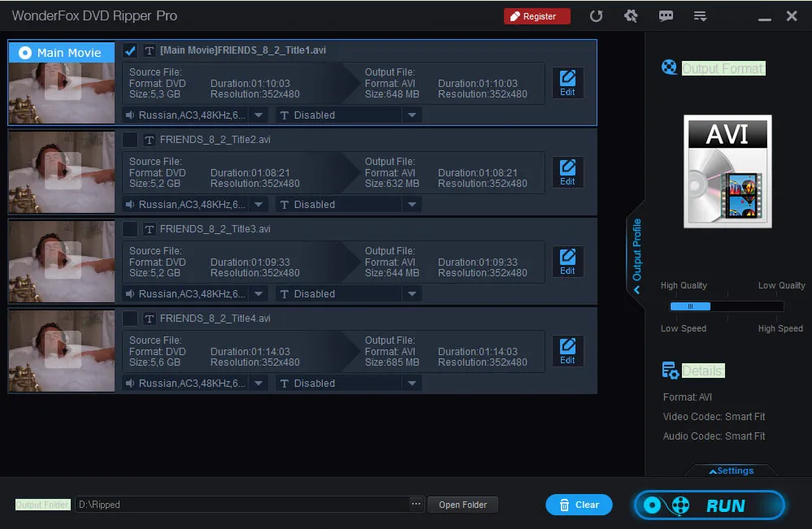Open the feedback chat bubble icon

coord(666,16)
